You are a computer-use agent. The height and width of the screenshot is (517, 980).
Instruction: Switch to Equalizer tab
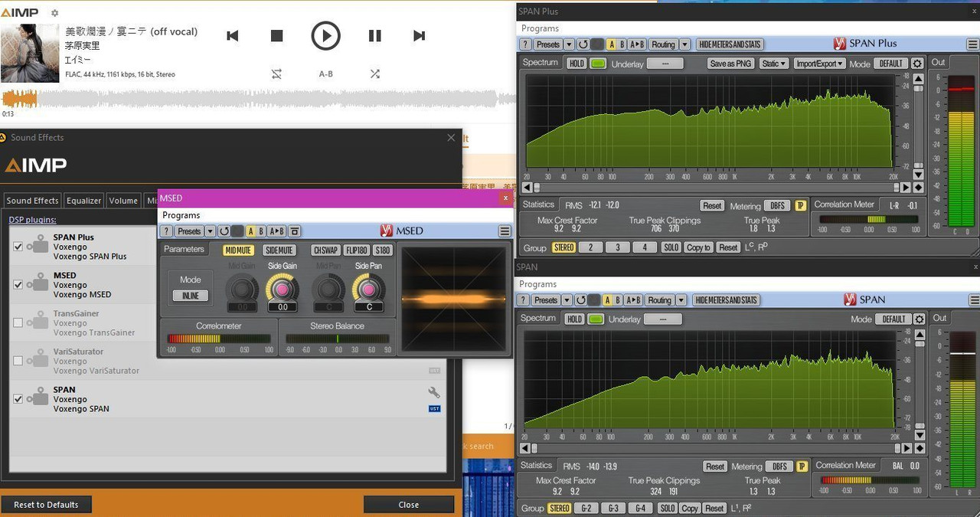tap(83, 201)
